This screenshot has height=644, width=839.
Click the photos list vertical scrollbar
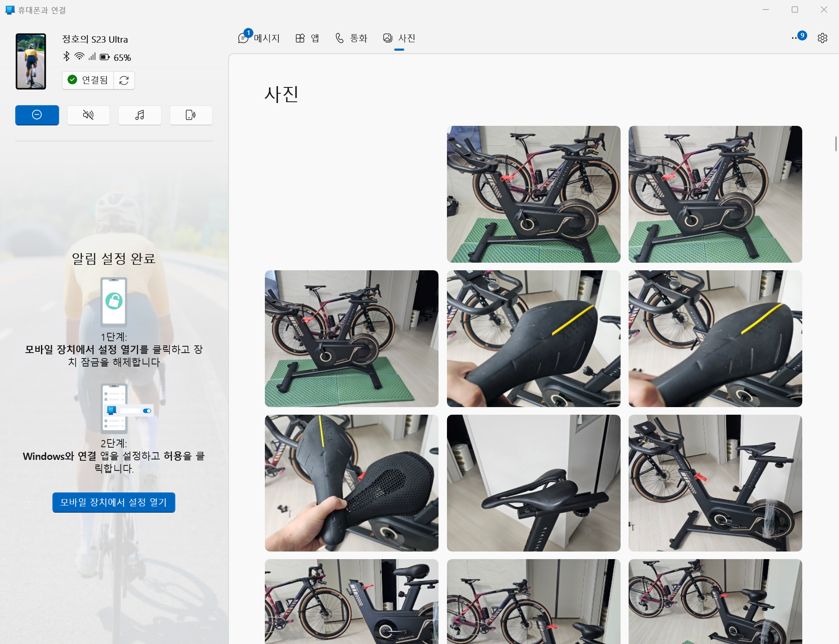(835, 144)
